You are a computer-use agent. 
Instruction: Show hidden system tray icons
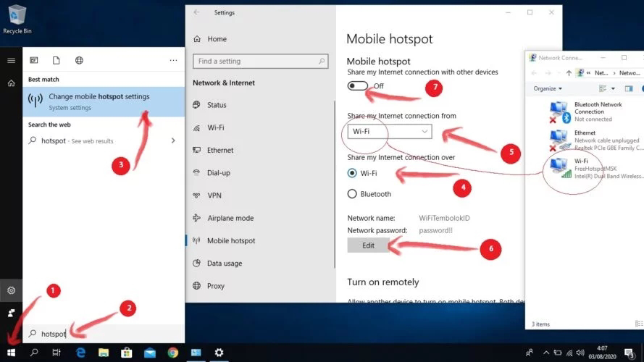point(546,353)
